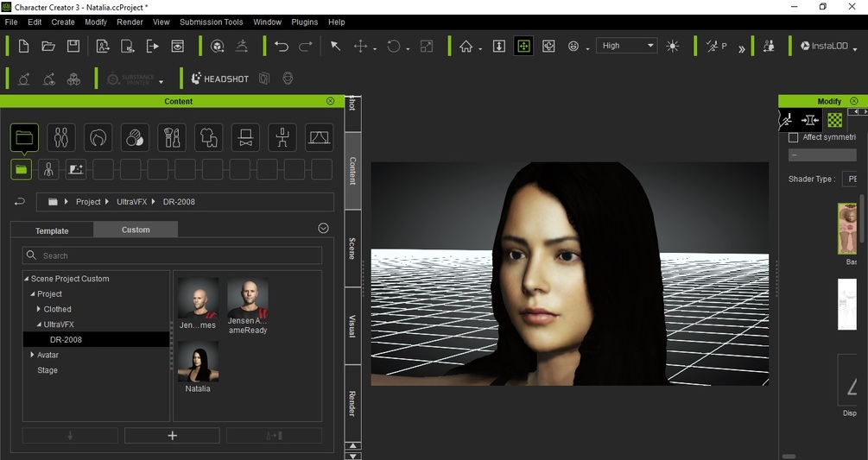
Task: Switch to the Template tab
Action: (x=52, y=230)
